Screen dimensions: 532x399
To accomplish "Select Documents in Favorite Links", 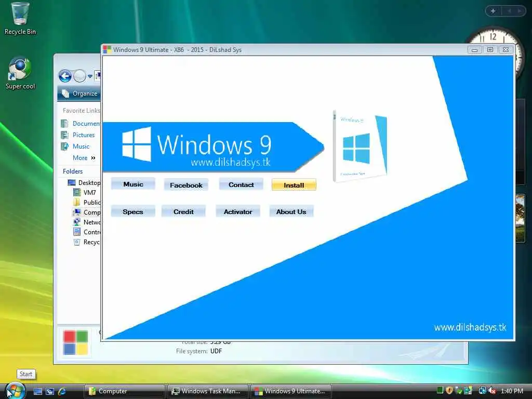I will (x=81, y=124).
